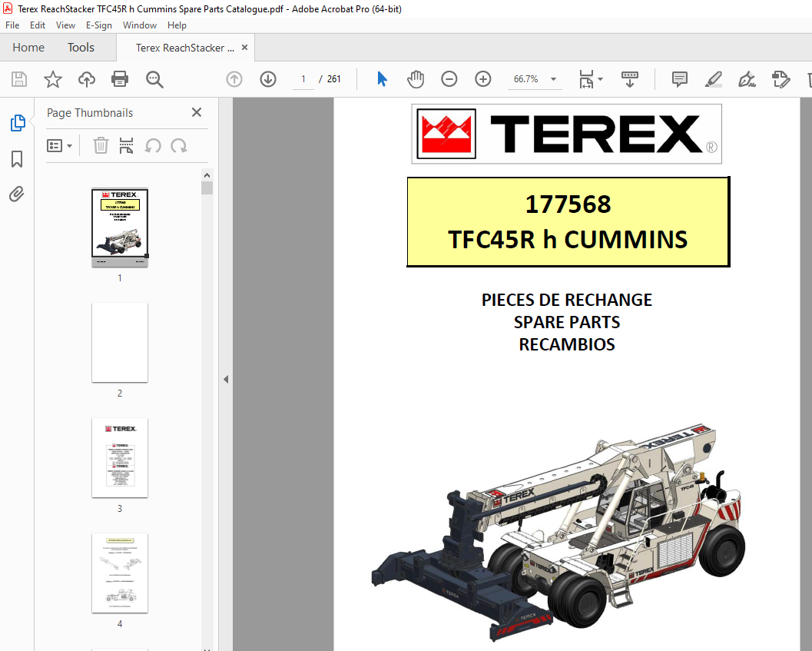
Task: Select page 3 thumbnail
Action: pyautogui.click(x=120, y=457)
